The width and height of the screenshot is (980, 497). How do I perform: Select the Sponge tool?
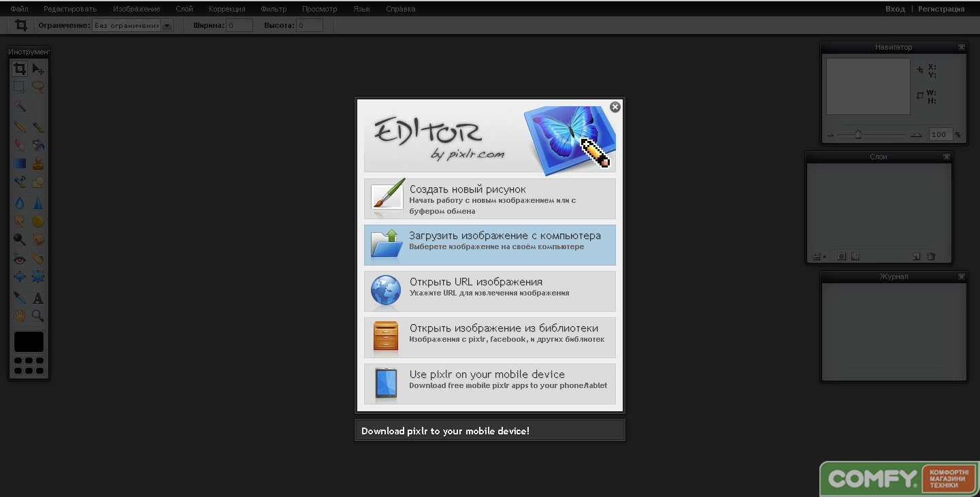(x=38, y=221)
